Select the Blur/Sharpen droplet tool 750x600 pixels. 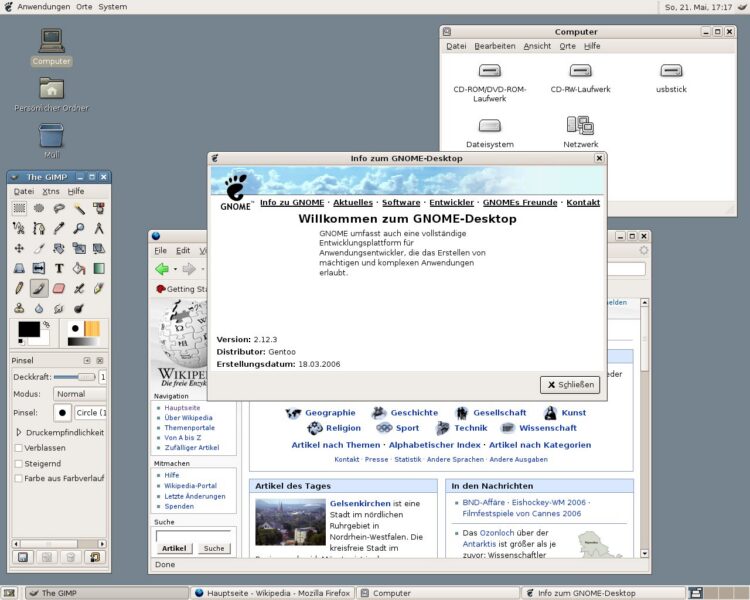click(39, 309)
